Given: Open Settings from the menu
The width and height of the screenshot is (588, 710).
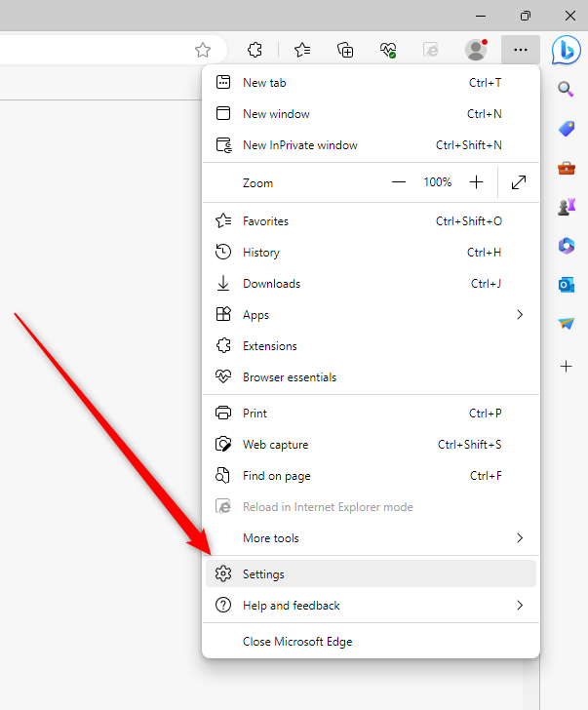Looking at the screenshot, I should coord(371,574).
